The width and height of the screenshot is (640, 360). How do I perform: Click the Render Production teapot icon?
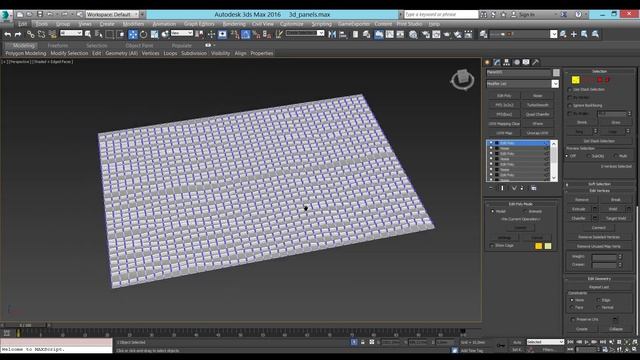[447, 35]
